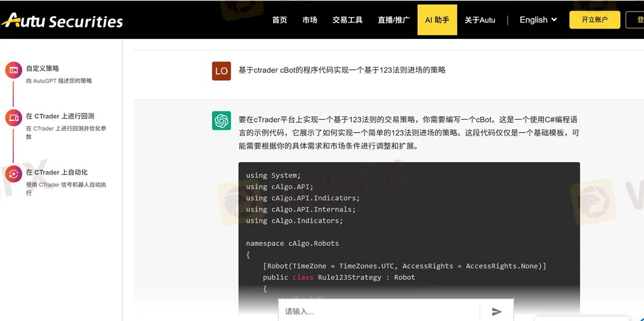644x321 pixels.
Task: Open the 市场 menu item
Action: point(310,20)
